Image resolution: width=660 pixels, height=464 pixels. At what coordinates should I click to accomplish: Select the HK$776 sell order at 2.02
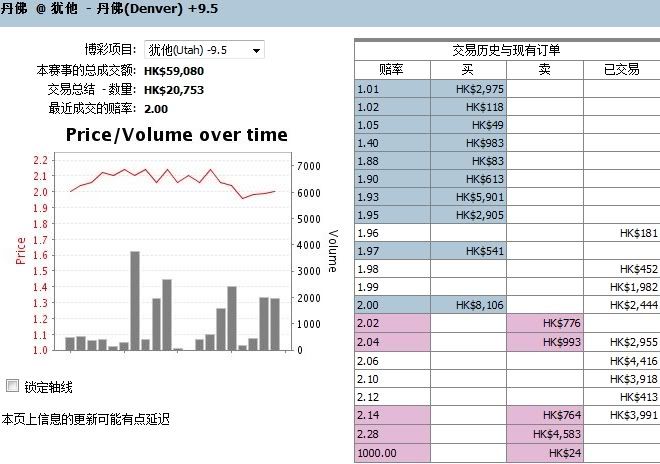[544, 323]
